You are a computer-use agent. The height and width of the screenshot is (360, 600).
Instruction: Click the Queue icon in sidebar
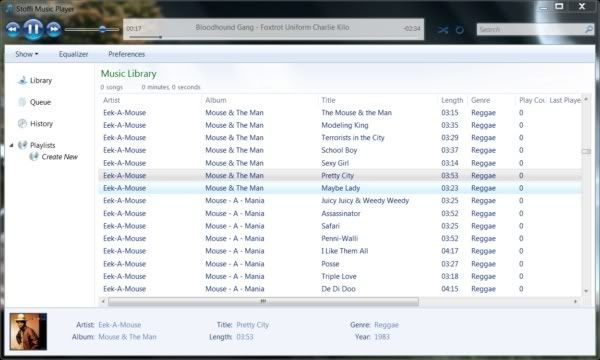click(x=22, y=102)
